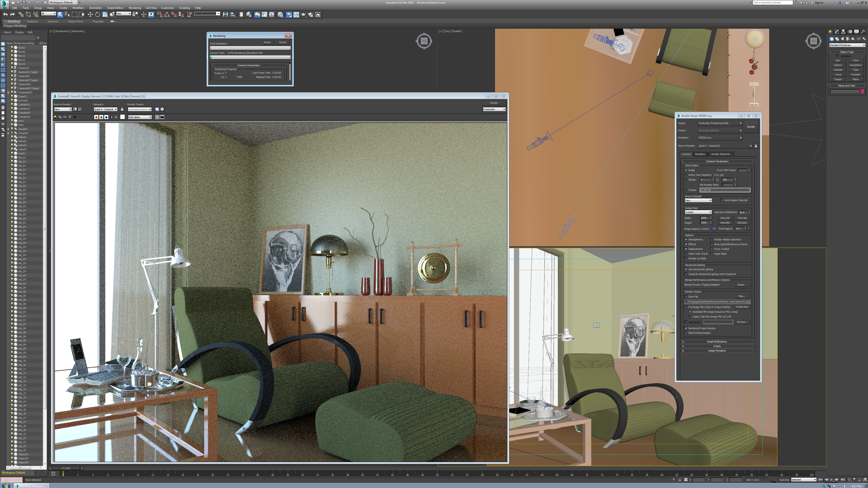This screenshot has width=868, height=488.
Task: Click the Select and Link chain icon
Action: click(21, 14)
